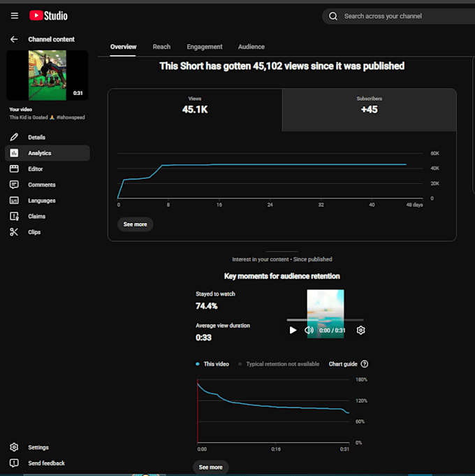Image resolution: width=475 pixels, height=476 pixels.
Task: Open the Languages subtitles icon
Action: click(x=14, y=201)
